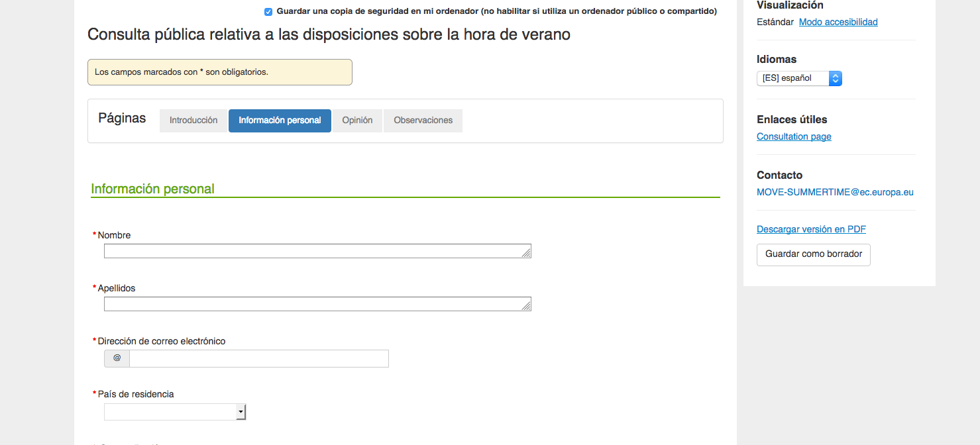Select the Información personal tab

click(280, 121)
